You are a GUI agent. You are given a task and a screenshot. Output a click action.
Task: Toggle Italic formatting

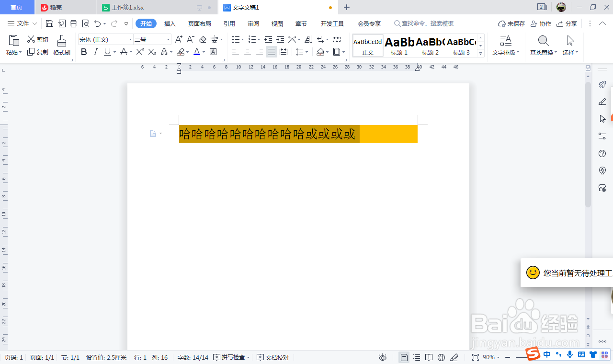(96, 52)
